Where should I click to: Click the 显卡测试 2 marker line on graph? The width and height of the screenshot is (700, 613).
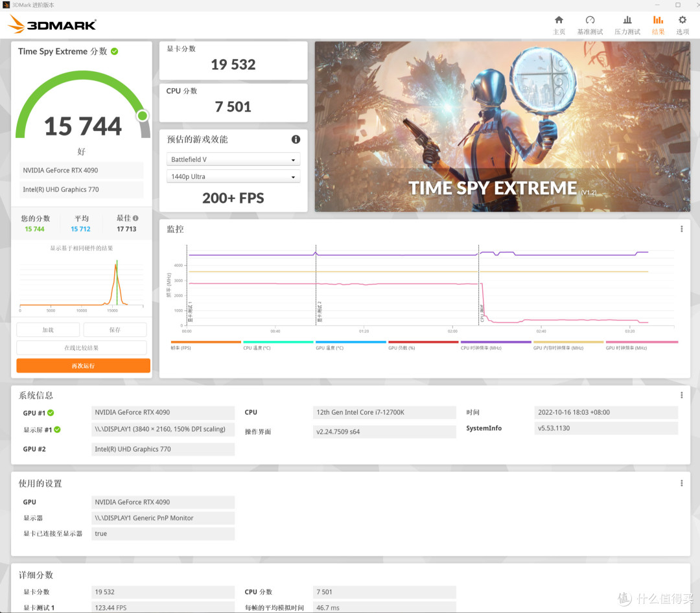click(x=316, y=285)
